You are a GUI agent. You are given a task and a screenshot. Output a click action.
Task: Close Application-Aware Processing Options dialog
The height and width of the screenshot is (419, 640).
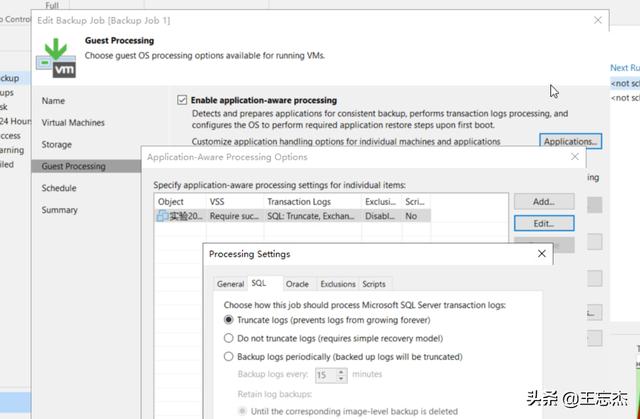coord(575,157)
